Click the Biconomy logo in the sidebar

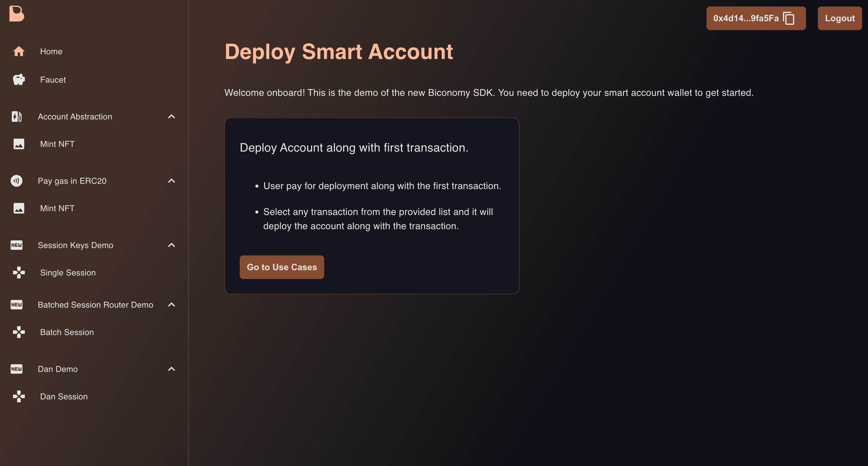pyautogui.click(x=17, y=14)
